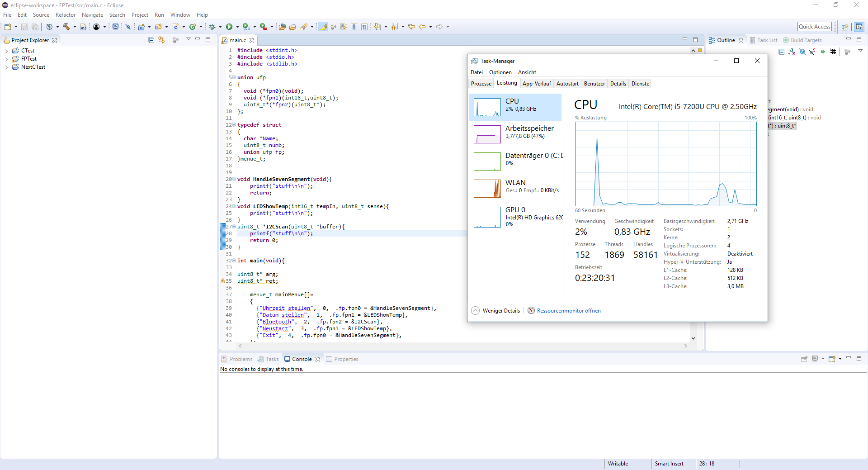868x470 pixels.
Task: Switch to Prozesse tab in Task-Manager
Action: coord(481,84)
